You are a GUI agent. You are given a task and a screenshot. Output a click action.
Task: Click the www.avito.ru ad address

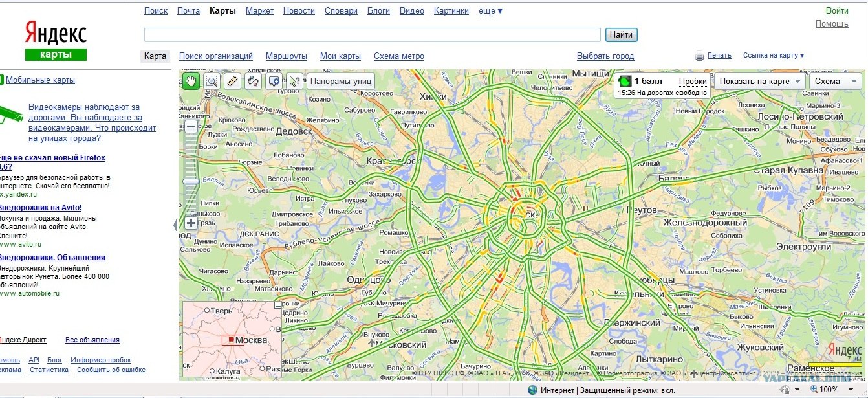pyautogui.click(x=20, y=244)
